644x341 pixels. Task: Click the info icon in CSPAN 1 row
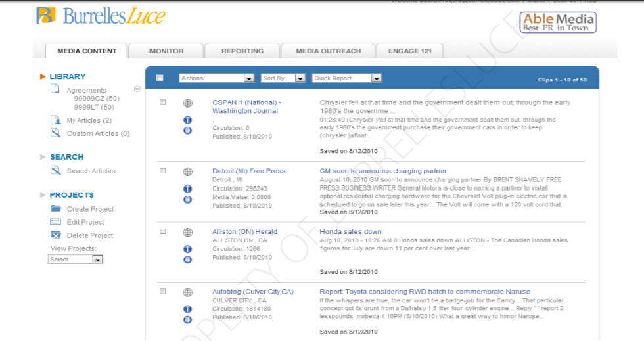tap(188, 120)
